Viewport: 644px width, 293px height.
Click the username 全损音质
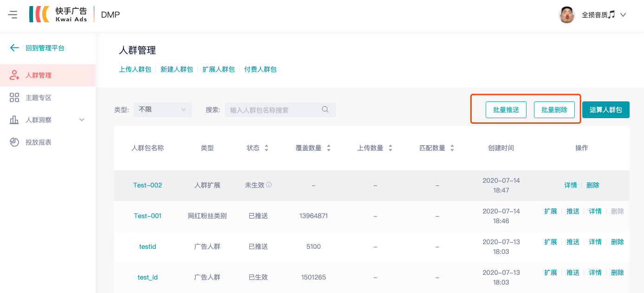click(x=598, y=15)
